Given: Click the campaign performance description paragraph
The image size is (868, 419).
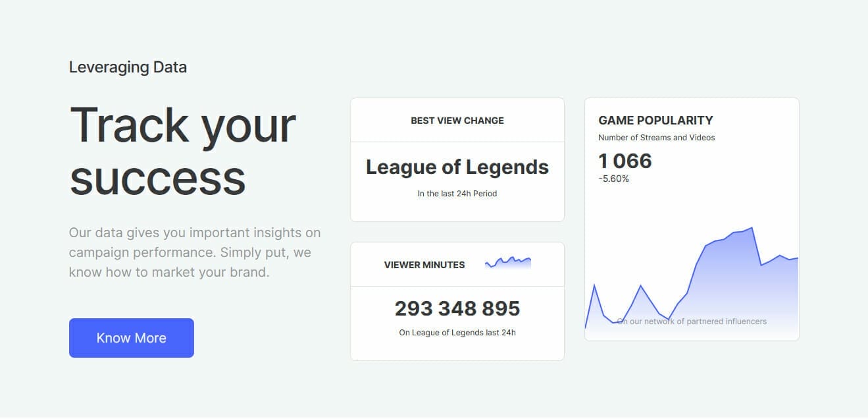Looking at the screenshot, I should point(195,252).
